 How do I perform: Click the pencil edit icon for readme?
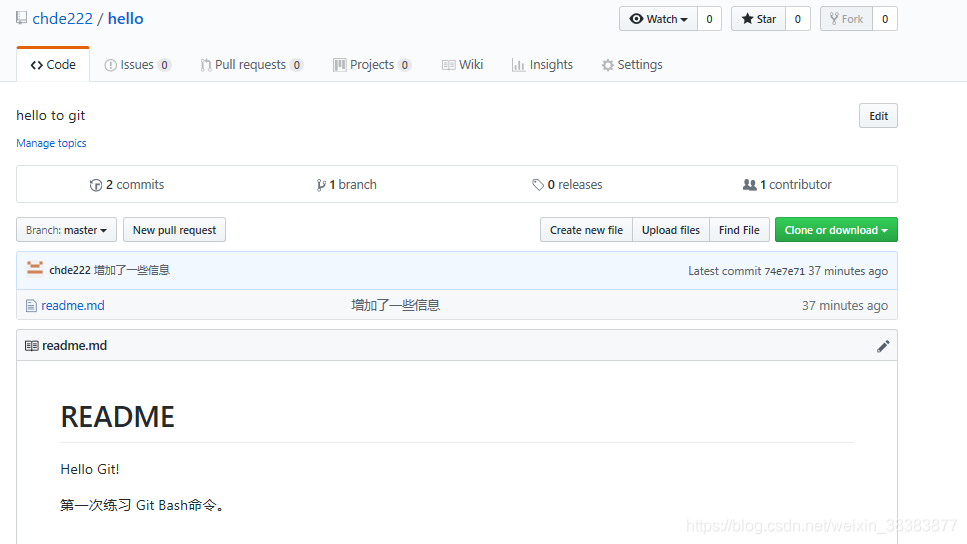[883, 347]
